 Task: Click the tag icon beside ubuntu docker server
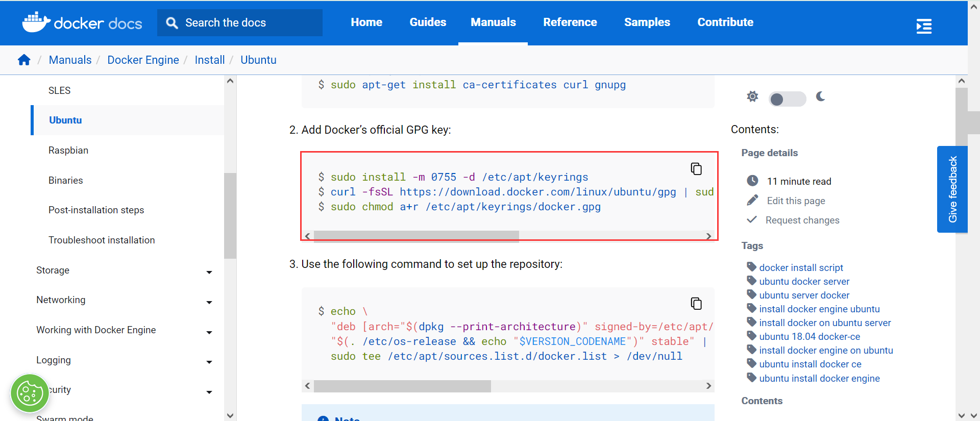pyautogui.click(x=751, y=280)
